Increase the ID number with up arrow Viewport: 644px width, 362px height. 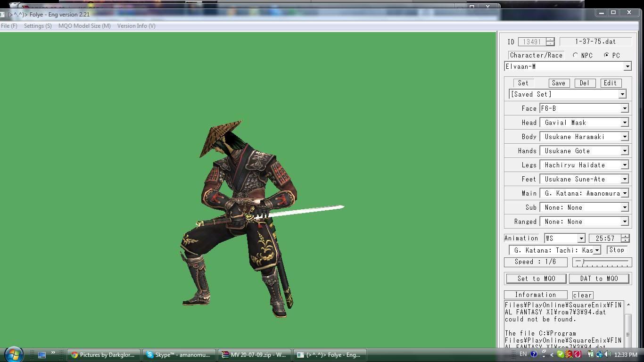pyautogui.click(x=550, y=40)
